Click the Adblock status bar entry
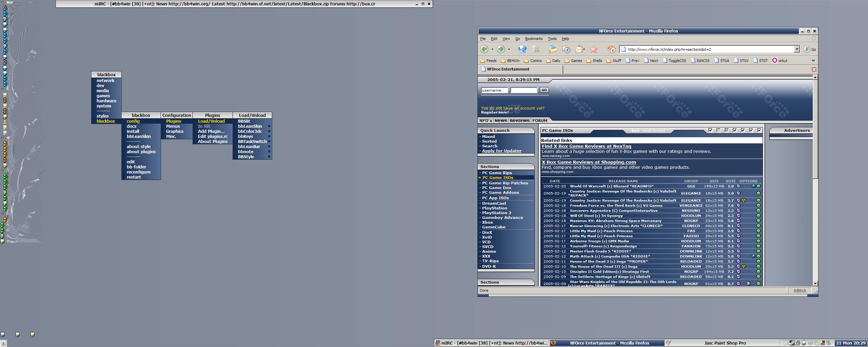The width and height of the screenshot is (868, 347). click(x=800, y=290)
